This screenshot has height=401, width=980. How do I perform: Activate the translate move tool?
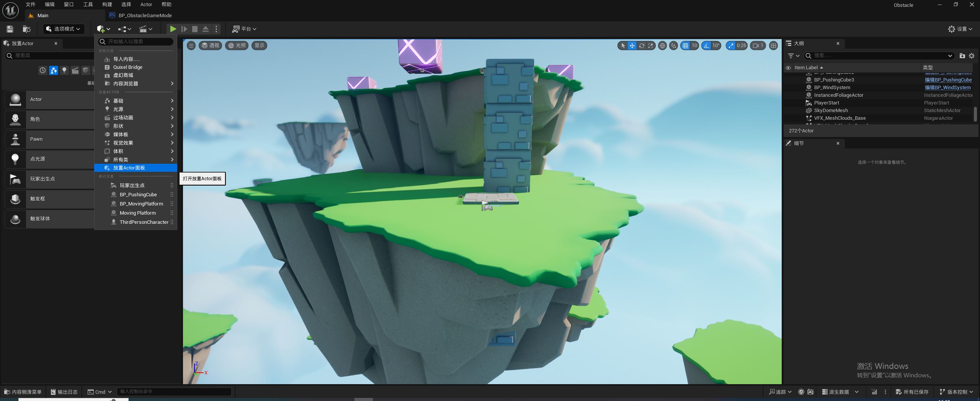coord(632,46)
